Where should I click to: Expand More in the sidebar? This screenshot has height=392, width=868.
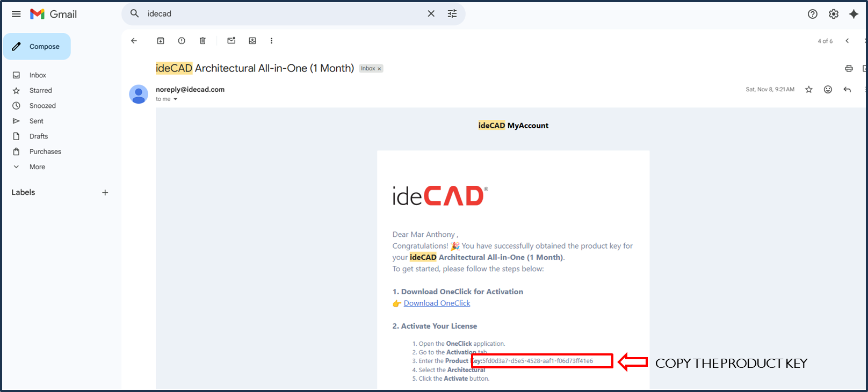point(37,167)
